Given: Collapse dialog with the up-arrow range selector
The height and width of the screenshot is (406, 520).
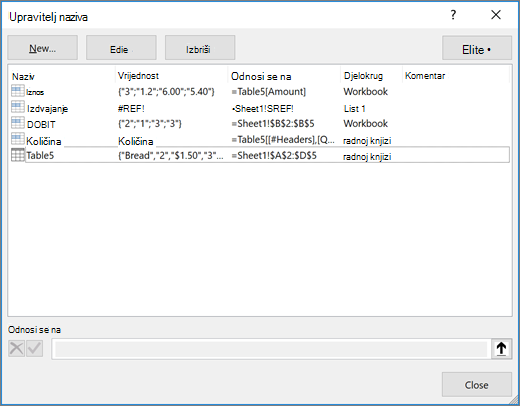Looking at the screenshot, I should tap(501, 349).
